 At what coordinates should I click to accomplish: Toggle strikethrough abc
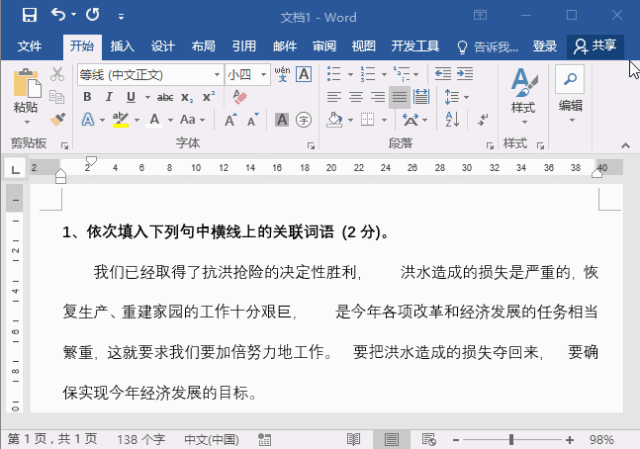[x=165, y=97]
